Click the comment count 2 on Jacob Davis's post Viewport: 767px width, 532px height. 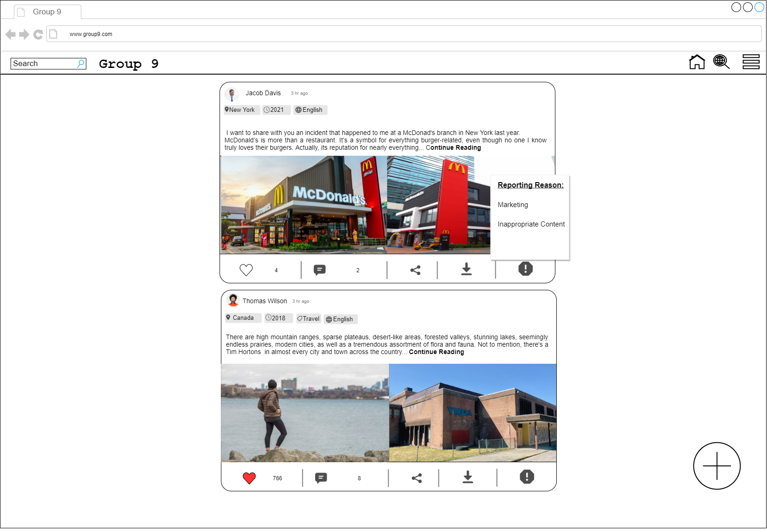click(x=358, y=270)
